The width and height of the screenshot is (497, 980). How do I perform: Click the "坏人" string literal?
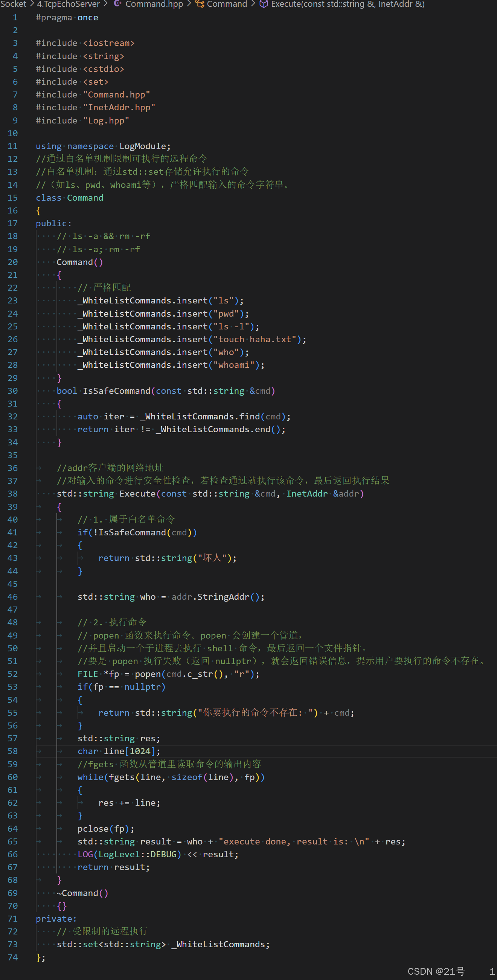(213, 558)
